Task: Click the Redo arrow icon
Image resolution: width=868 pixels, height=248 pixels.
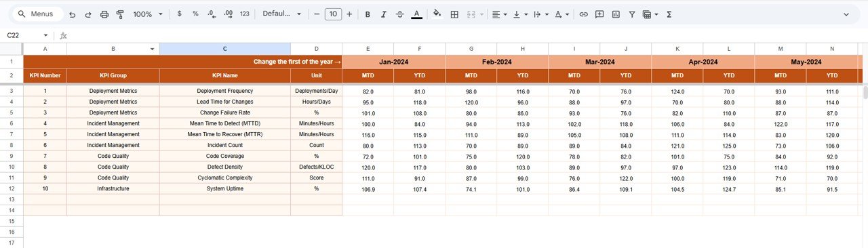Action: [x=88, y=14]
